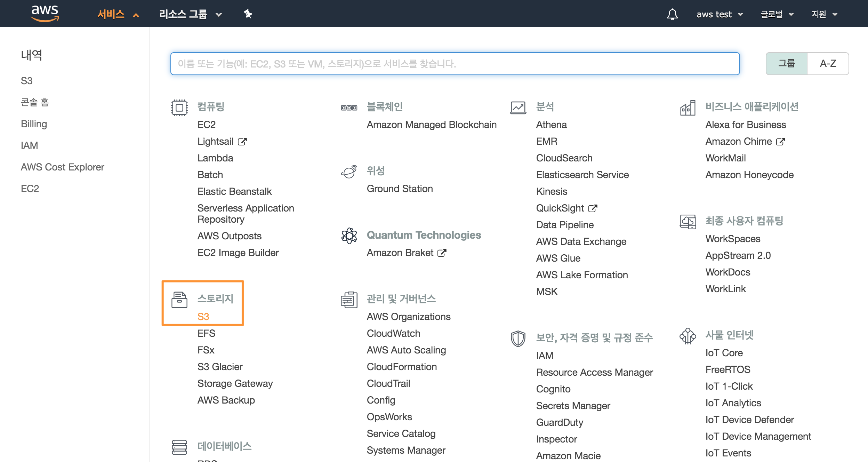Click the AWS logo icon
Screen dimensions: 868x462
(45, 13)
